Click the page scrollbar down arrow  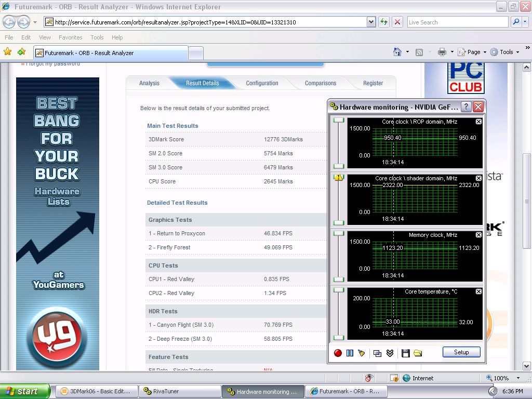[527, 366]
